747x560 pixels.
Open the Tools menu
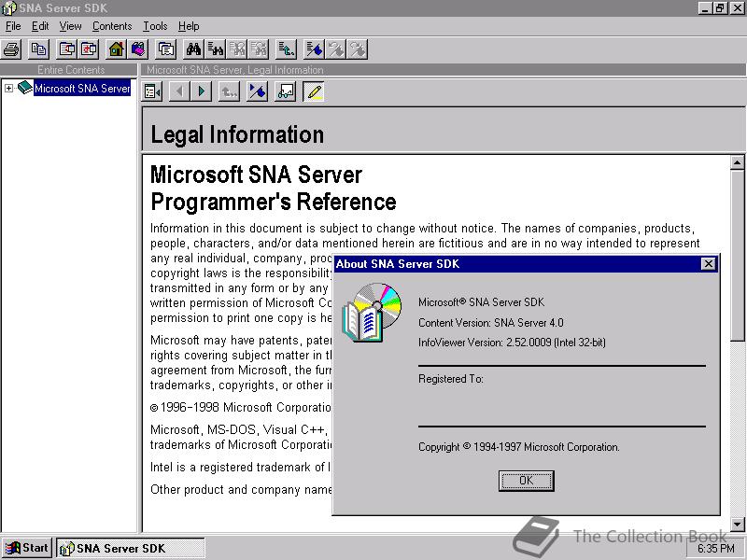tap(155, 26)
